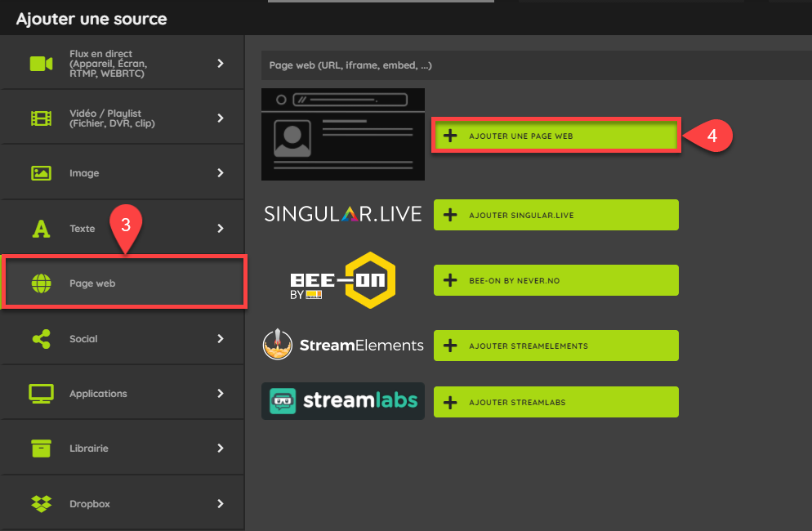Click the camera icon for Flux en direct
The image size is (812, 531).
(42, 63)
